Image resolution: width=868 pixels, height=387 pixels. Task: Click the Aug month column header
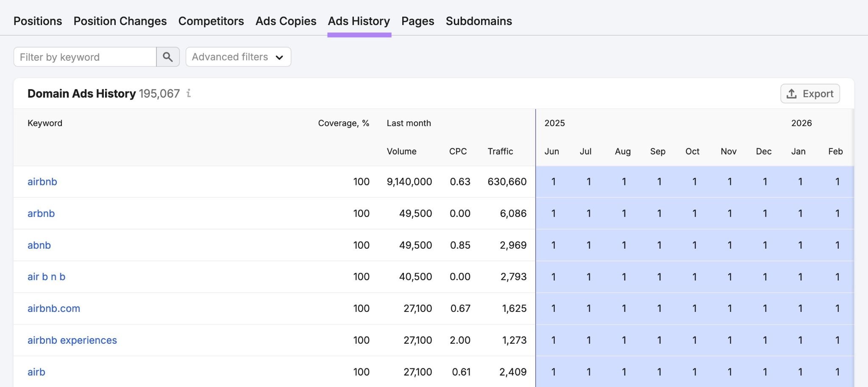(x=623, y=151)
